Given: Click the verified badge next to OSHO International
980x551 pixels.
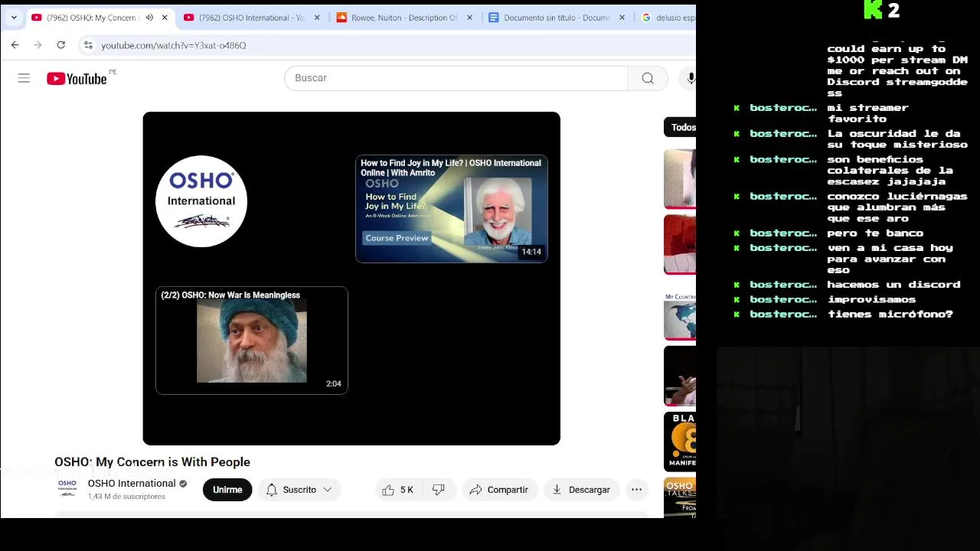Looking at the screenshot, I should (183, 484).
